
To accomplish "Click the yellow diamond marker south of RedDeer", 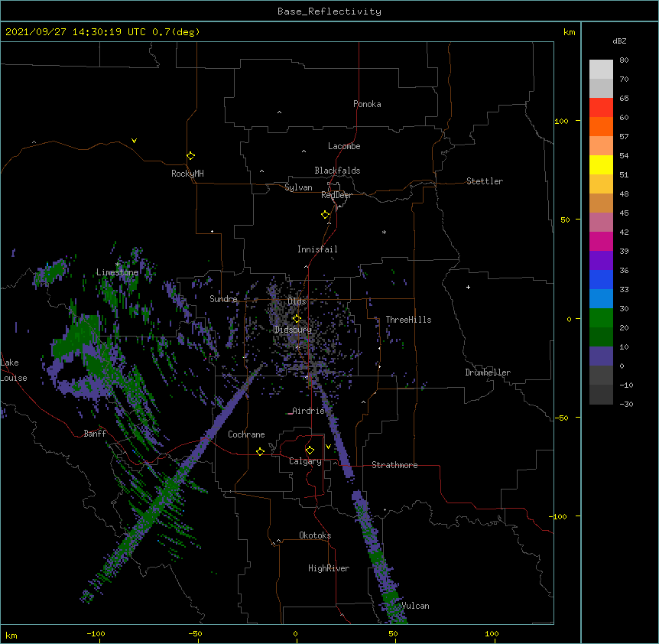I will click(325, 215).
